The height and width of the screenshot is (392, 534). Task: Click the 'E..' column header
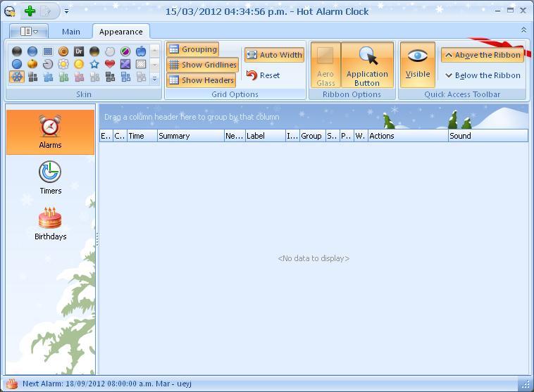[106, 136]
